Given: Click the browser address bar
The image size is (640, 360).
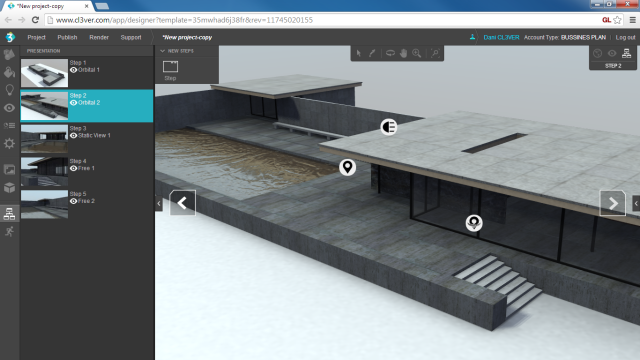Looking at the screenshot, I should click(x=322, y=20).
